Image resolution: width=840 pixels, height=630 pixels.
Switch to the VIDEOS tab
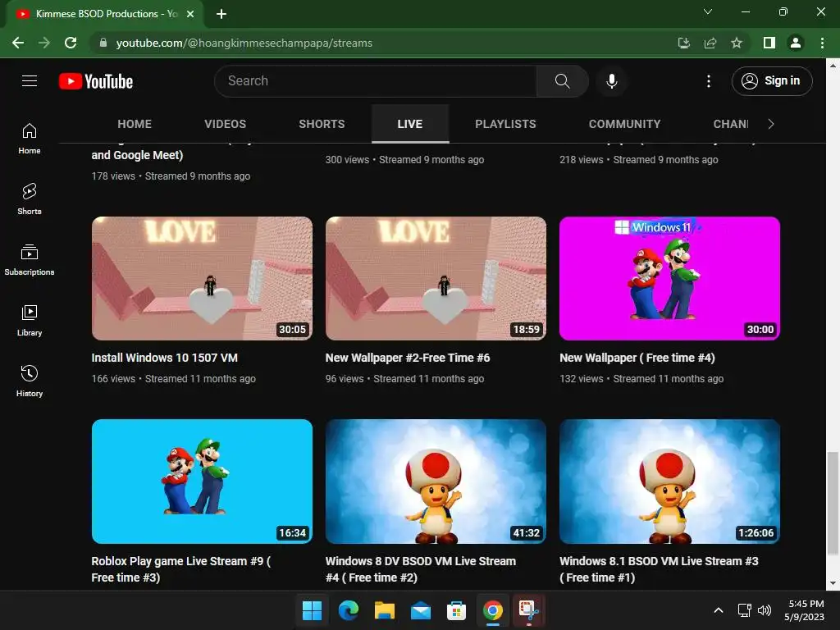[225, 124]
